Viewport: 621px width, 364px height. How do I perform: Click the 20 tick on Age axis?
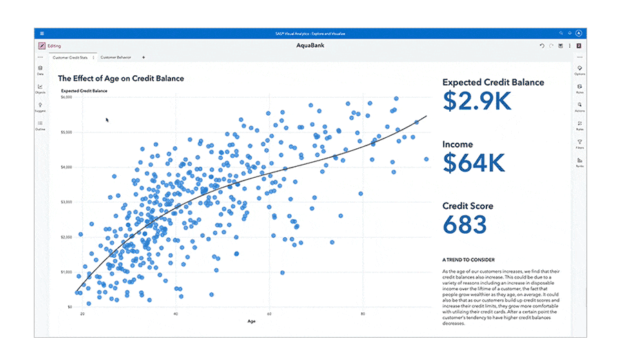click(82, 314)
